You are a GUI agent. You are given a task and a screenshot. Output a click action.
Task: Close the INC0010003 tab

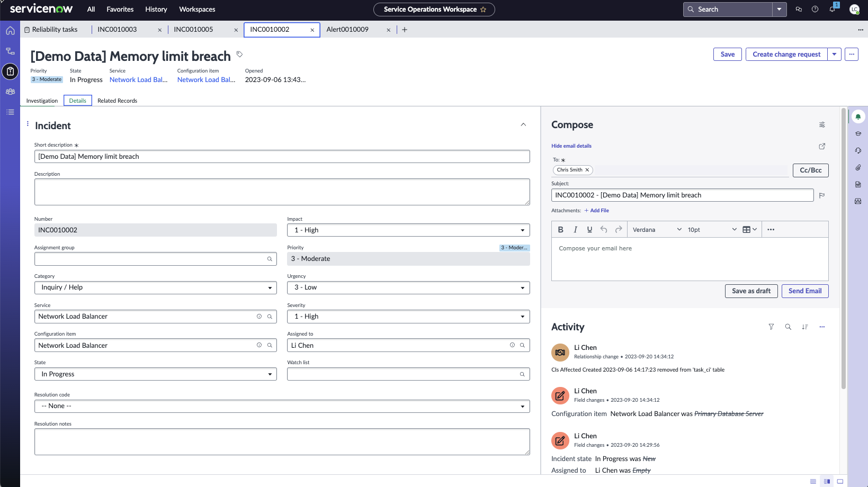[x=160, y=30]
